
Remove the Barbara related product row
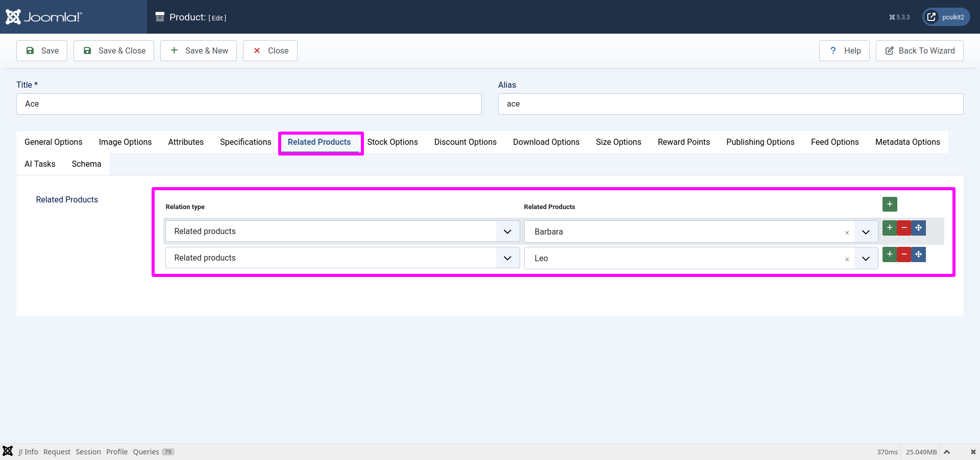[x=904, y=228]
